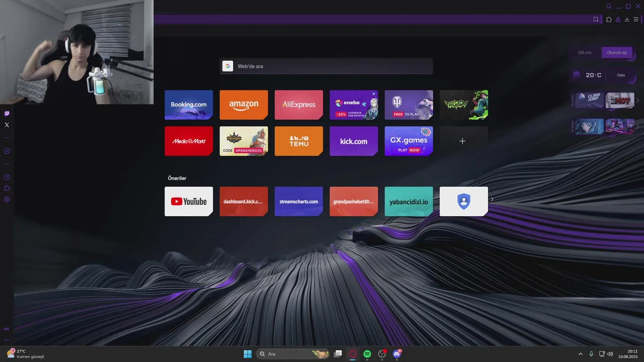Open the Amazon speed dial tile
Screen dimensions: 644x362
tap(244, 105)
